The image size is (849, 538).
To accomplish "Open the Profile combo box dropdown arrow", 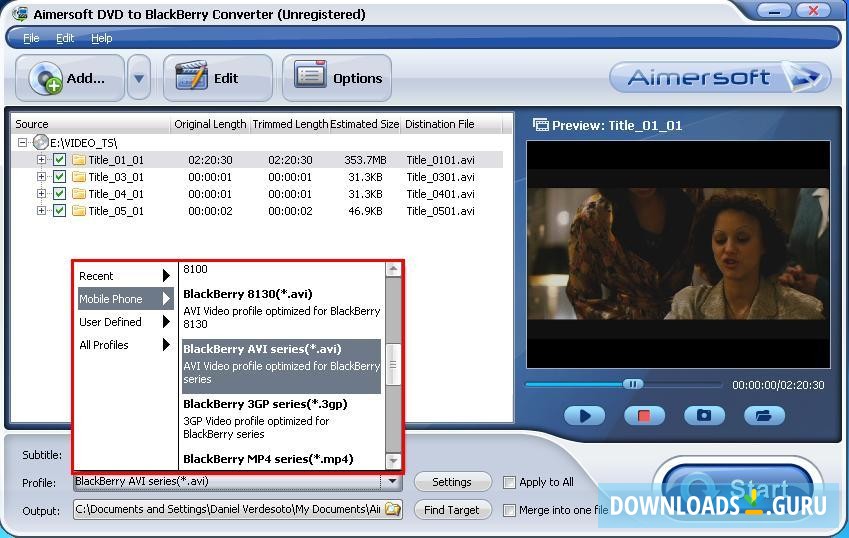I will 392,481.
